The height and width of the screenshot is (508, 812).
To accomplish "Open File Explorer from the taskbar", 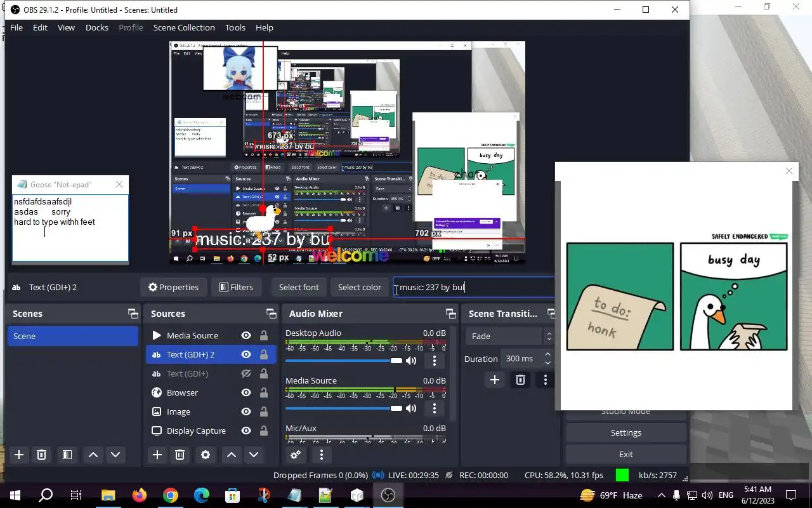I will (x=108, y=495).
